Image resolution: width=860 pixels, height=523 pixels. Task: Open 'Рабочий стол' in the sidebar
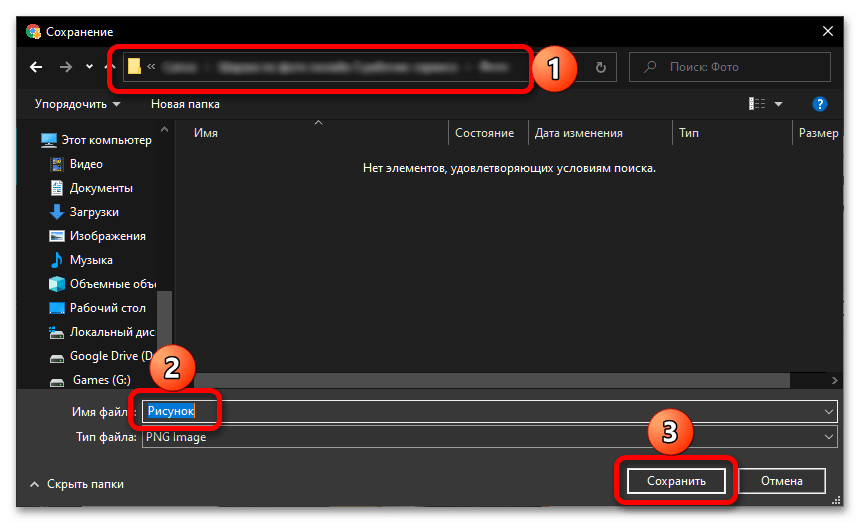click(x=98, y=308)
